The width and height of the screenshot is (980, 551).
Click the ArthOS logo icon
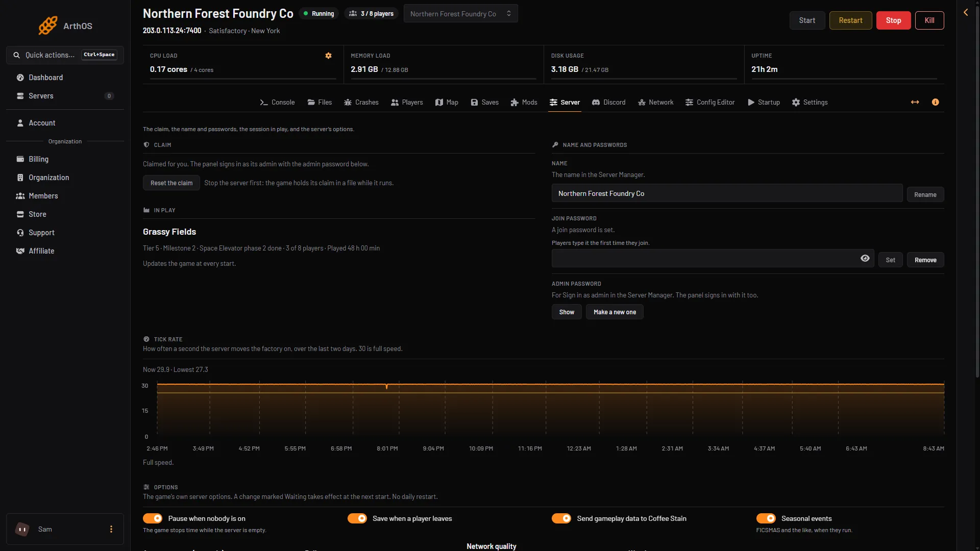click(48, 26)
